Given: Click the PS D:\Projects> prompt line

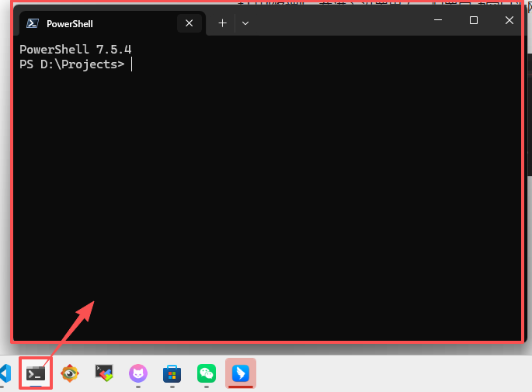Looking at the screenshot, I should 72,64.
